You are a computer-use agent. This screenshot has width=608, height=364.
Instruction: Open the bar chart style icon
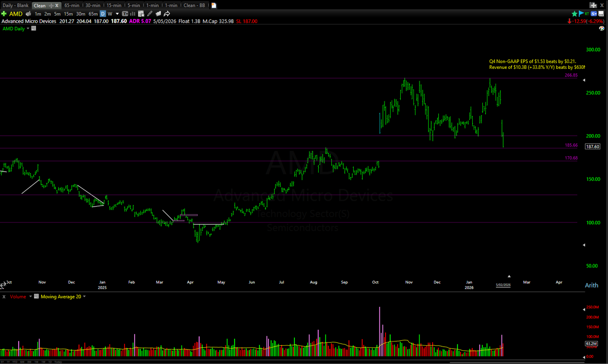133,14
